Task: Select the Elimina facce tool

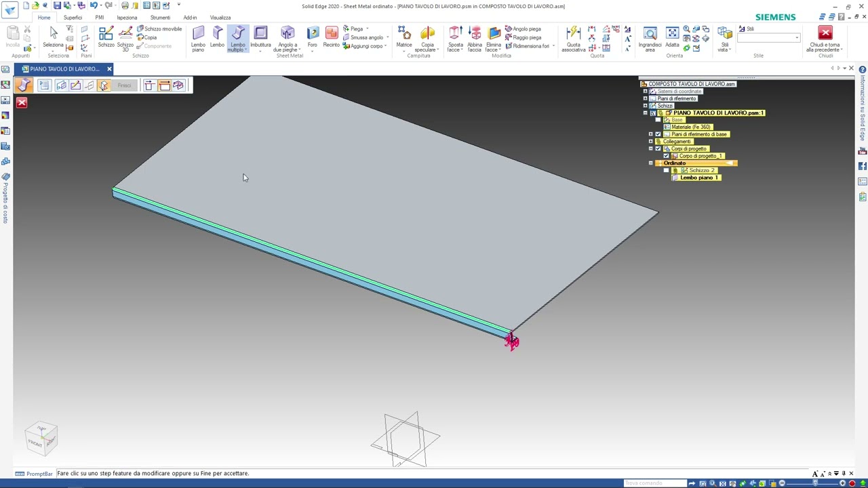Action: pyautogui.click(x=493, y=39)
